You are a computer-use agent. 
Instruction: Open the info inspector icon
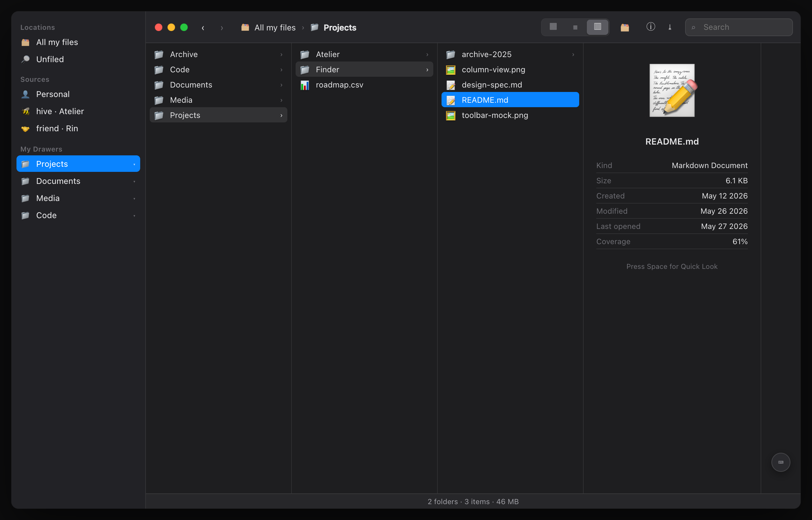point(651,27)
